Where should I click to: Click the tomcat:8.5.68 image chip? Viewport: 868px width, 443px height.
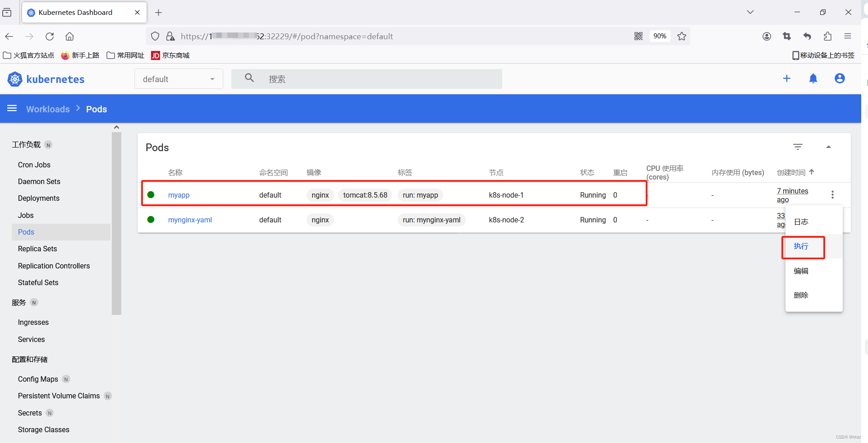365,195
